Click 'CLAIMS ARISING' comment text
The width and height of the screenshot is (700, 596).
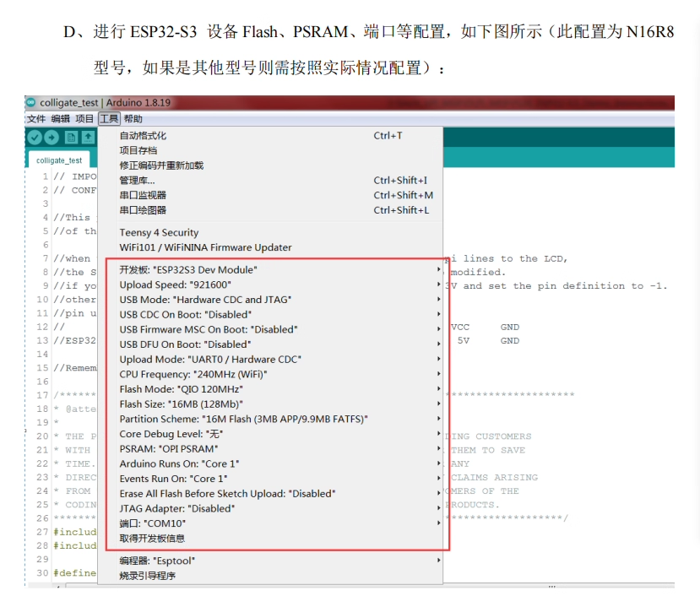[494, 477]
